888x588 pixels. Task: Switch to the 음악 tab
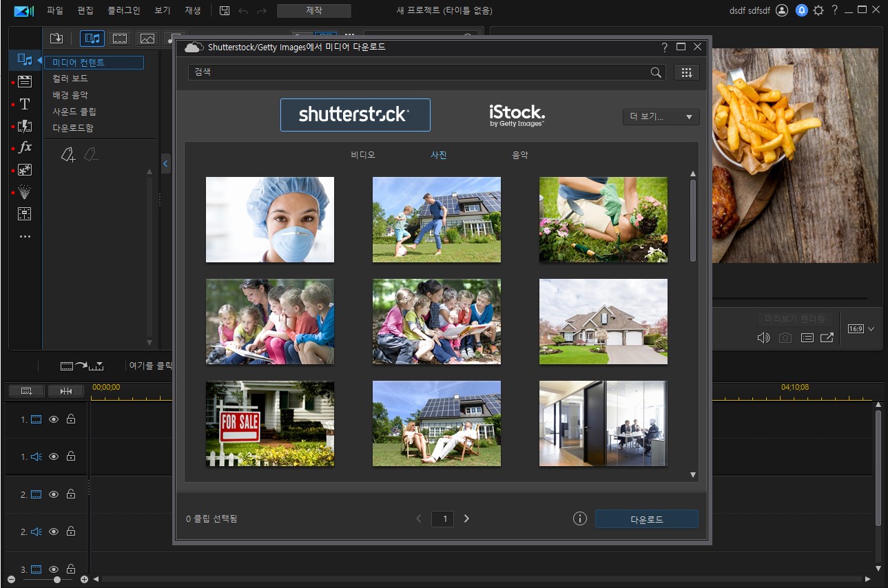pyautogui.click(x=520, y=155)
